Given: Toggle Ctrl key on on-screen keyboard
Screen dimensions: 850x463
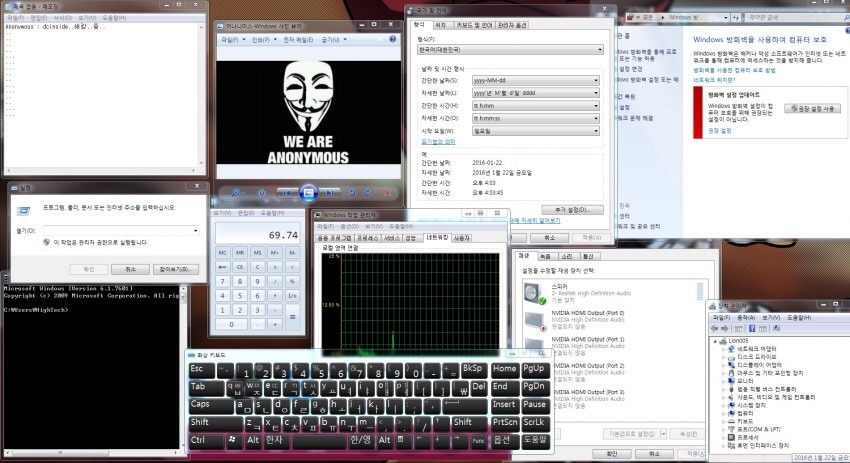Looking at the screenshot, I should (x=206, y=440).
